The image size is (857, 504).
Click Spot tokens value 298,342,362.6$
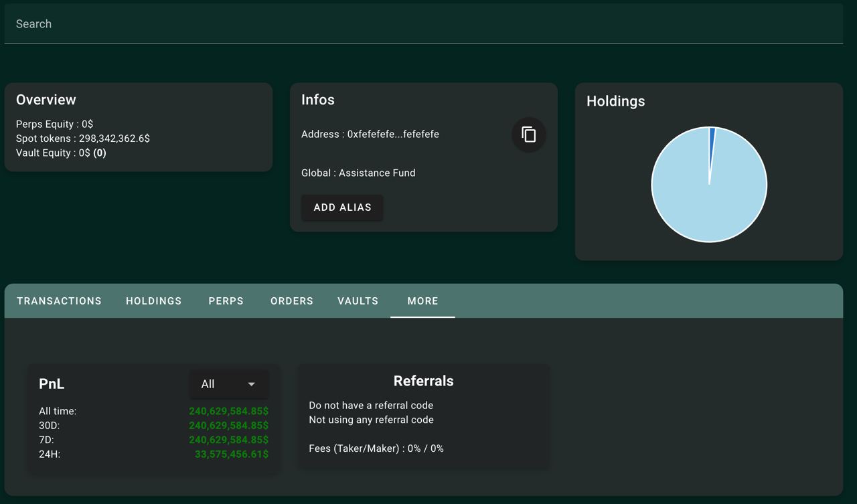click(114, 139)
